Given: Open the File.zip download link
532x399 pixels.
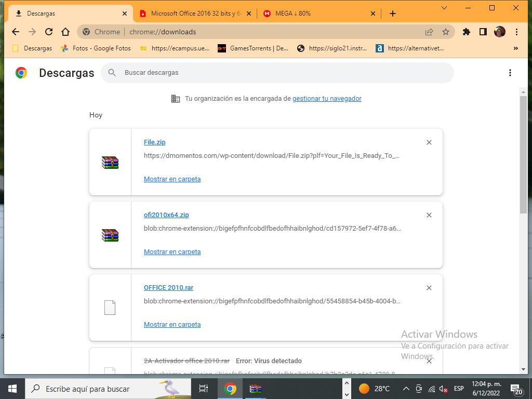Looking at the screenshot, I should tap(154, 142).
